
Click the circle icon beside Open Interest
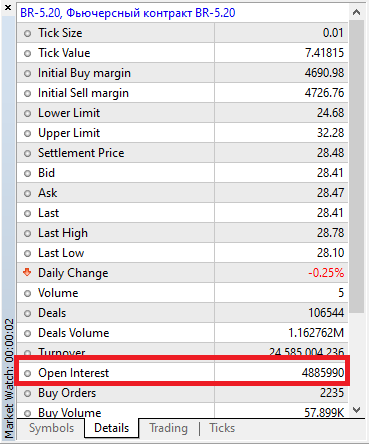[27, 373]
